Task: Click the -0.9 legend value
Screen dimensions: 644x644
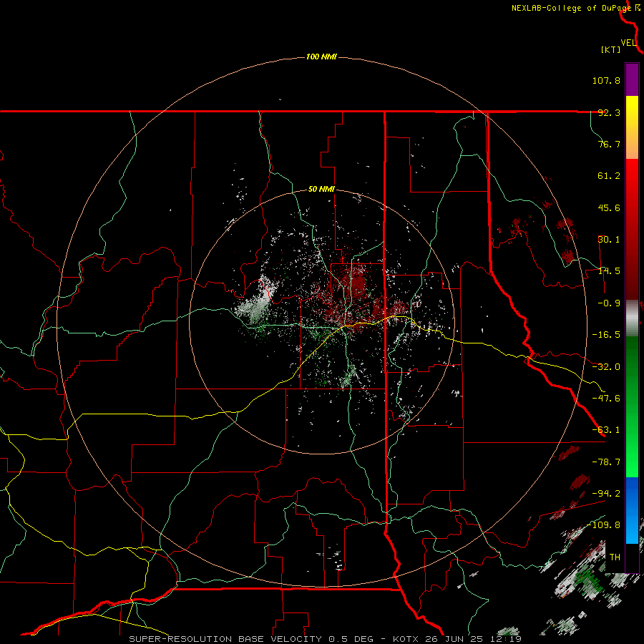Action: click(x=606, y=303)
